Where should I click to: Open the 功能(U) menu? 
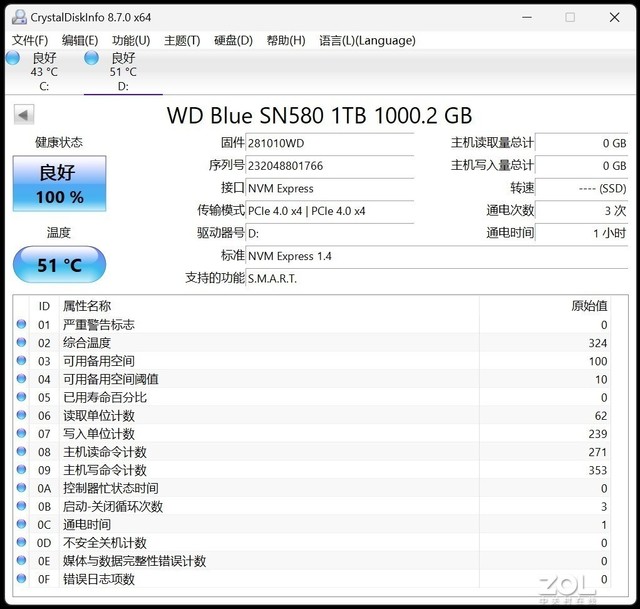coord(131,40)
